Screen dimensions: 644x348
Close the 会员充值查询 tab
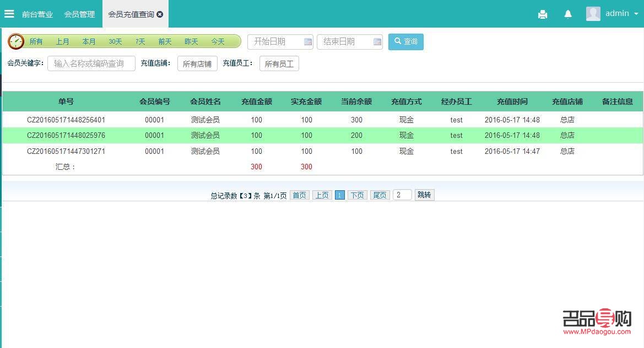pos(159,15)
